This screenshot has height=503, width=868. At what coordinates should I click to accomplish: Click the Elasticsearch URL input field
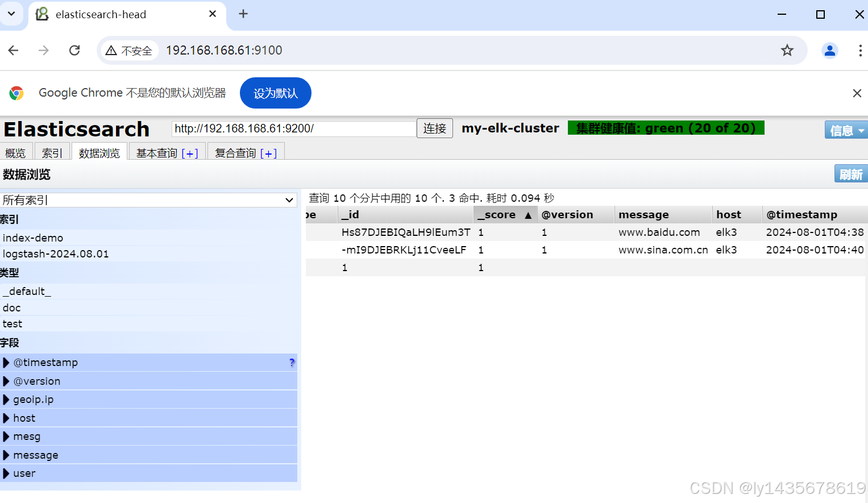click(x=294, y=128)
